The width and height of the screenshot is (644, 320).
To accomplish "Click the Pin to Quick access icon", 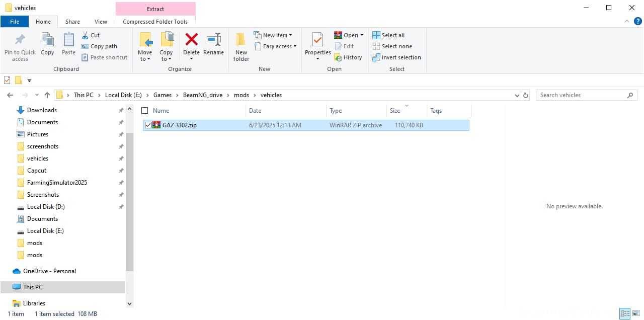I will coord(20,40).
